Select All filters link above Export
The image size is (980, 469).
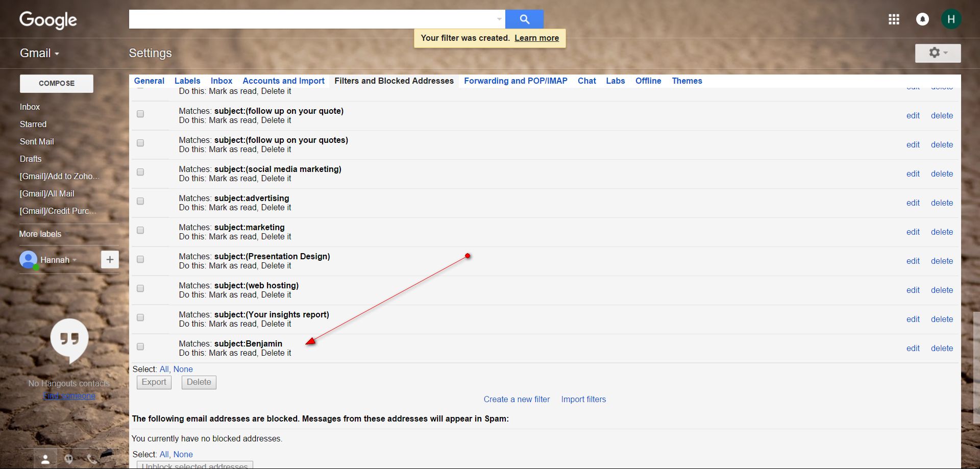(x=164, y=369)
